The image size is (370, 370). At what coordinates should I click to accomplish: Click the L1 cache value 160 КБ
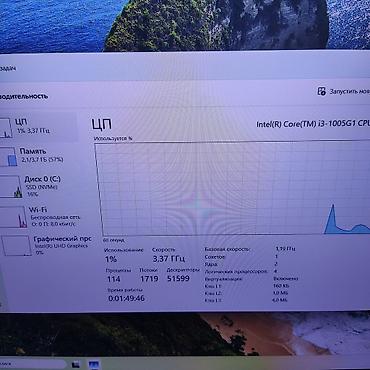[x=281, y=286]
